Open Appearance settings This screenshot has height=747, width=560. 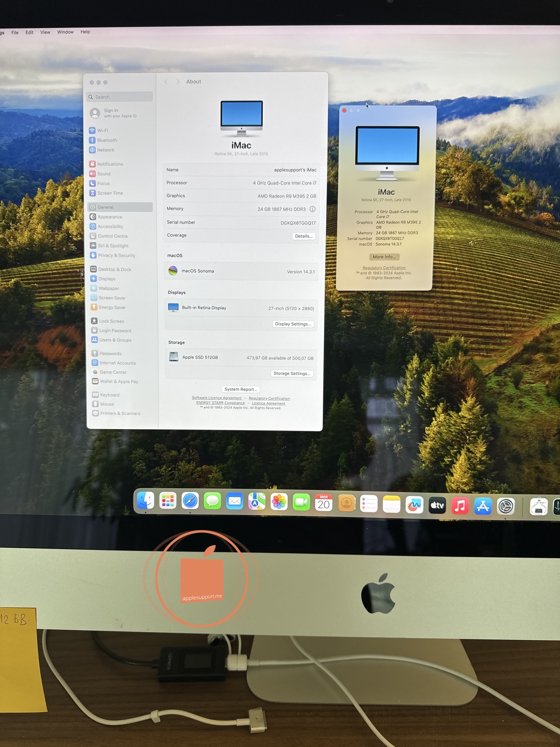click(106, 217)
